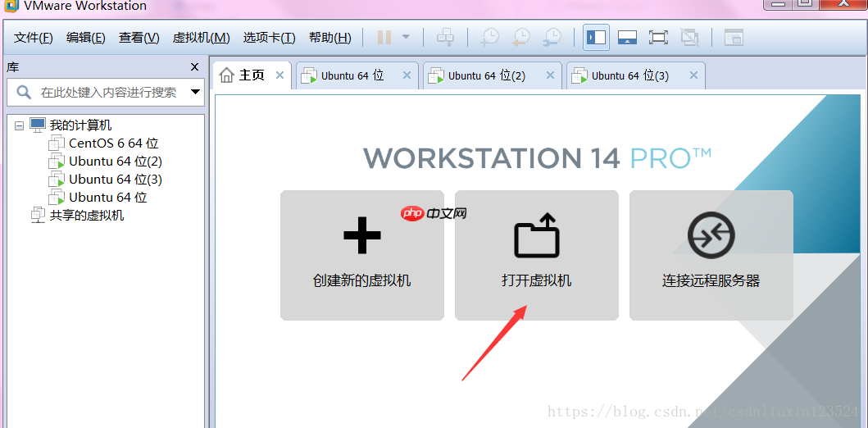Close the Ubuntu 64 位(3) tab
The height and width of the screenshot is (428, 868).
point(693,75)
